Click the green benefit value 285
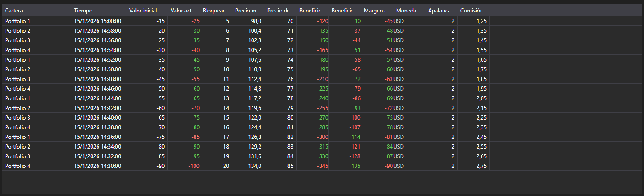Image resolution: width=644 pixels, height=196 pixels. (x=312, y=127)
